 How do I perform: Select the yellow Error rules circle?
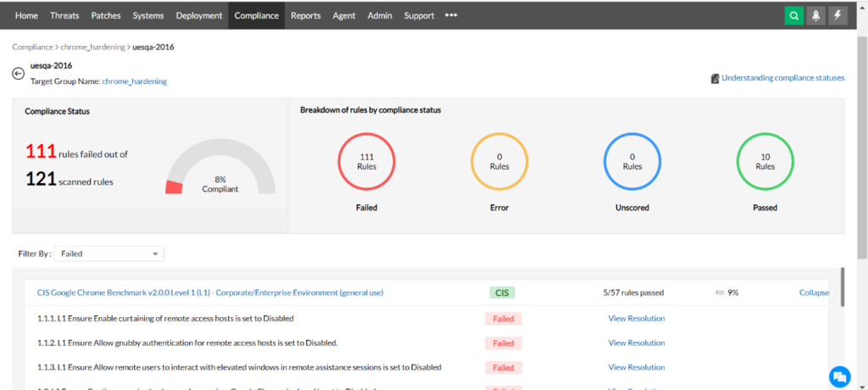[x=499, y=161]
